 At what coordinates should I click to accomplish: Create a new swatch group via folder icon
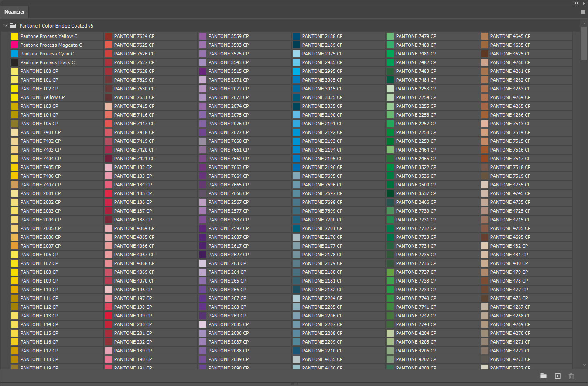(544, 376)
